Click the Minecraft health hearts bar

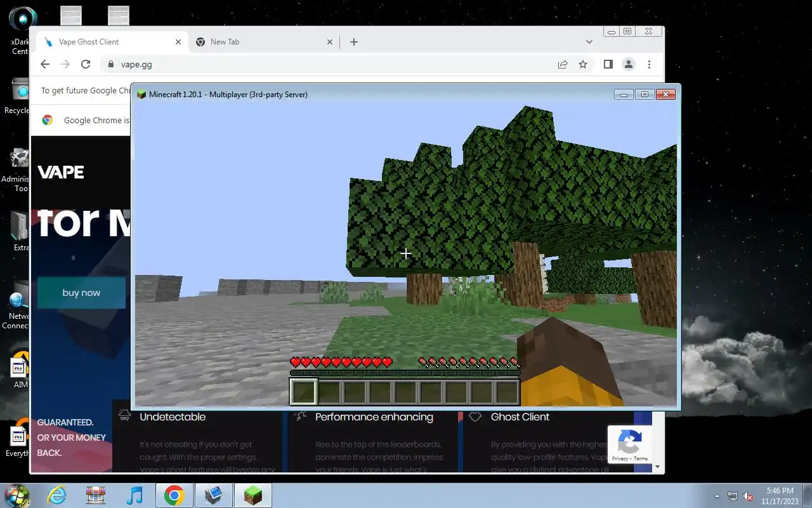click(x=341, y=363)
